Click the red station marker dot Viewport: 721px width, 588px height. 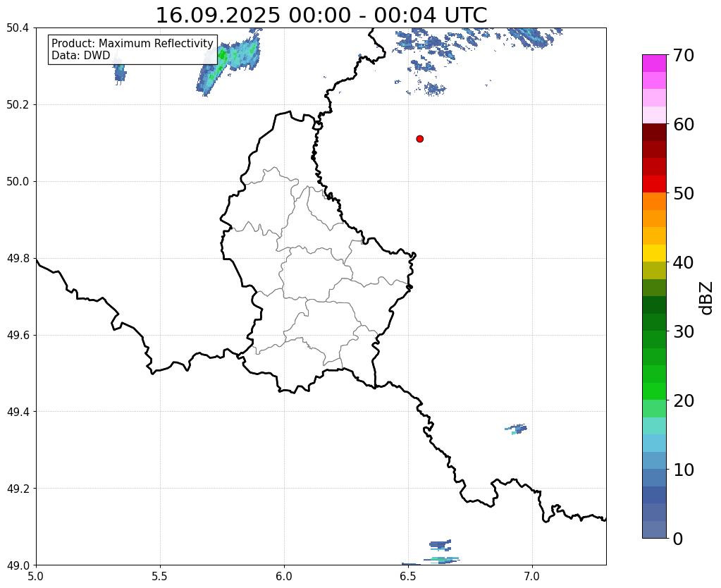point(419,138)
